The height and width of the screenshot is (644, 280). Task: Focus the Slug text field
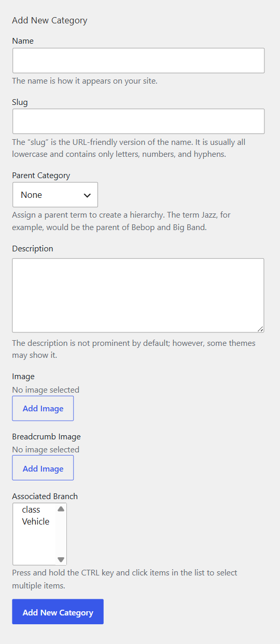click(138, 122)
